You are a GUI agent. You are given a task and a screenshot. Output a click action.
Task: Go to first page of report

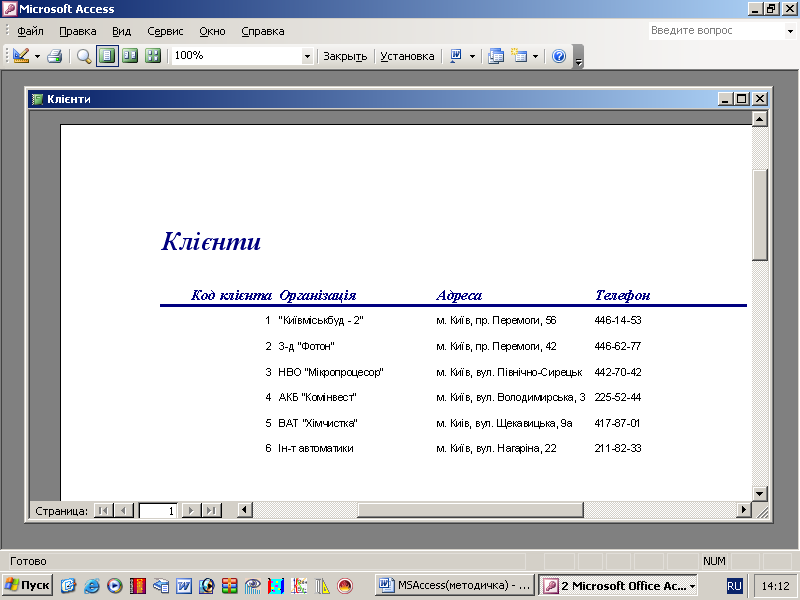[x=103, y=510]
